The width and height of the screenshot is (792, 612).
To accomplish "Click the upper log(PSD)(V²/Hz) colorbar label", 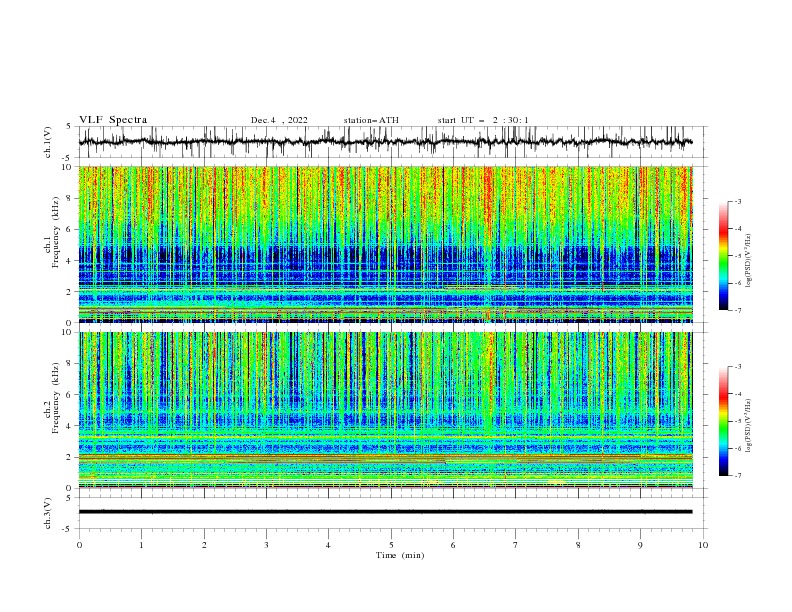I will point(748,261).
